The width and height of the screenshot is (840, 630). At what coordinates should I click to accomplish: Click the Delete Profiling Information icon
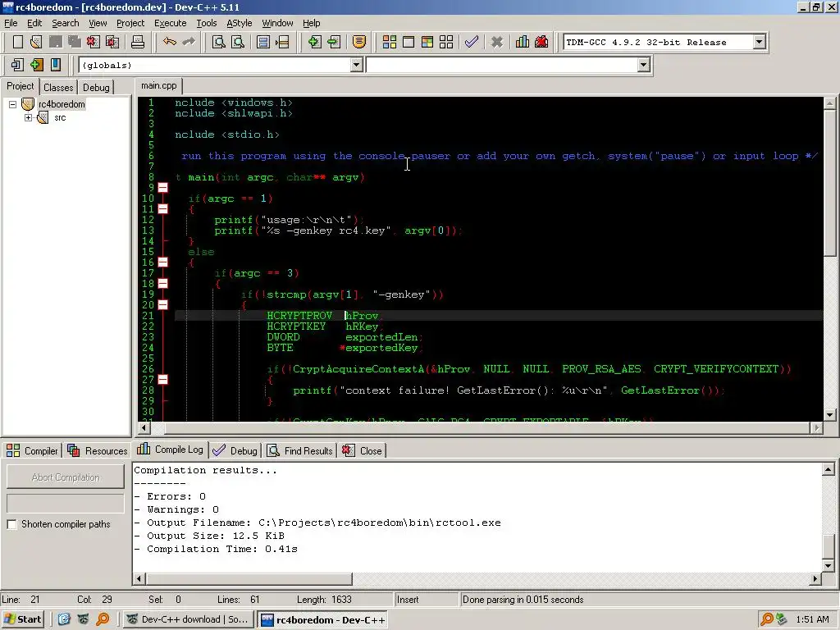[541, 42]
